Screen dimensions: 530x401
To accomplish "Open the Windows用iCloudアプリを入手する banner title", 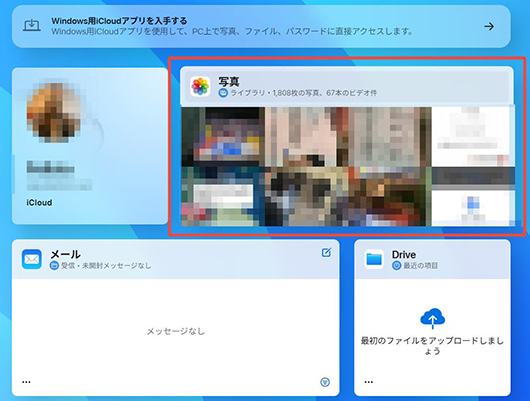I will click(x=119, y=21).
